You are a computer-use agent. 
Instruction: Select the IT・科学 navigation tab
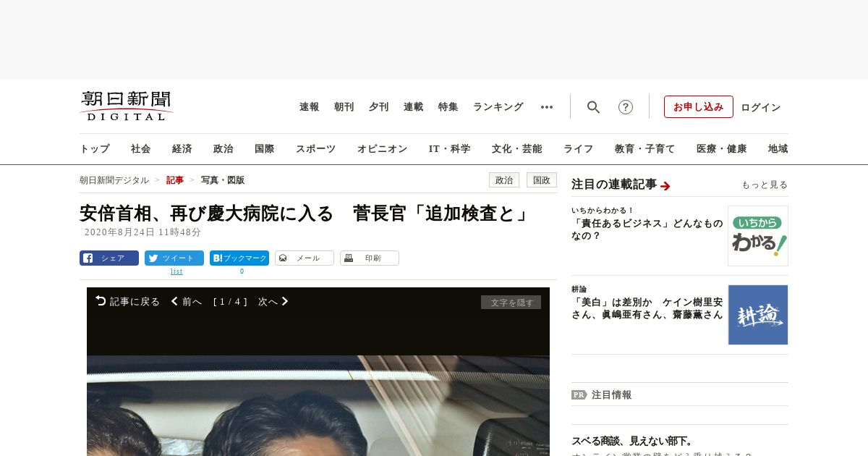pyautogui.click(x=449, y=148)
